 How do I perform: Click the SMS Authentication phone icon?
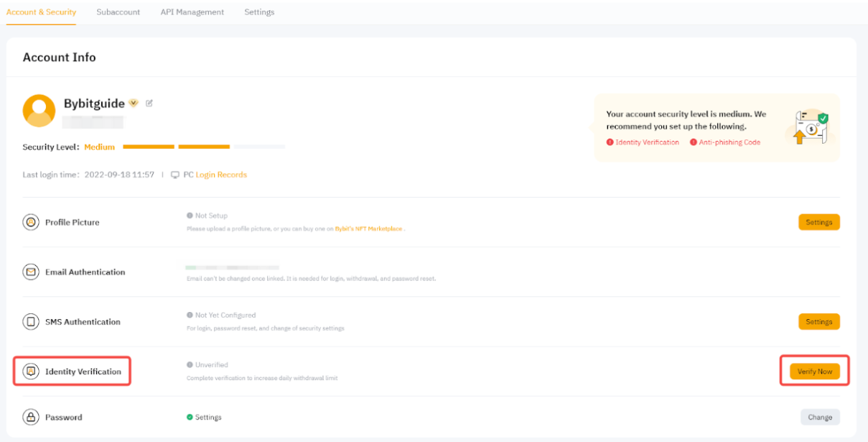tap(31, 322)
